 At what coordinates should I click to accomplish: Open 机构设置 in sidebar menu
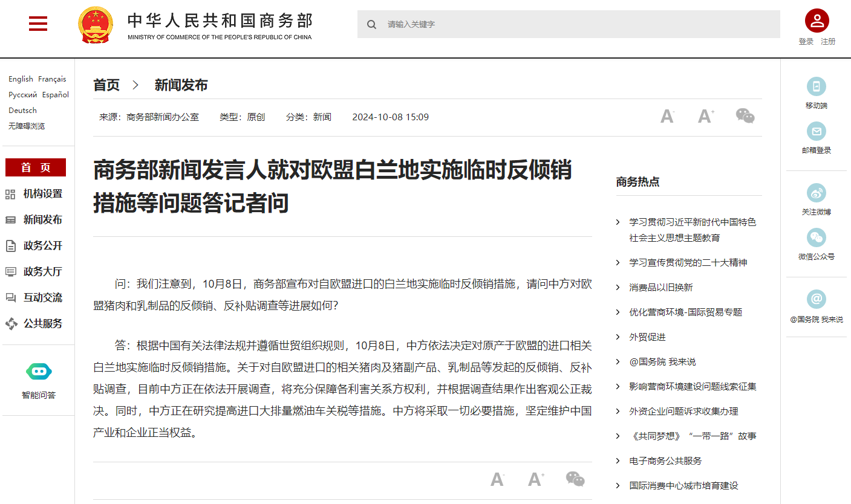[x=43, y=194]
